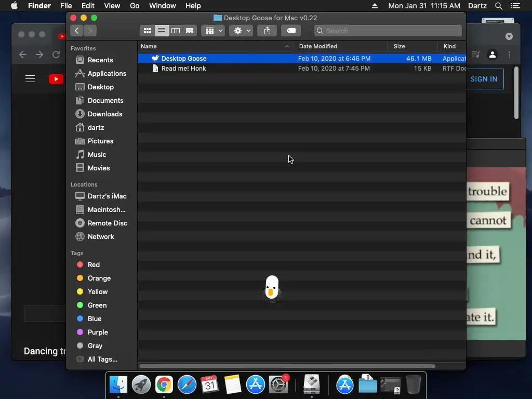
Task: Switch Finder to column view
Action: (x=176, y=31)
